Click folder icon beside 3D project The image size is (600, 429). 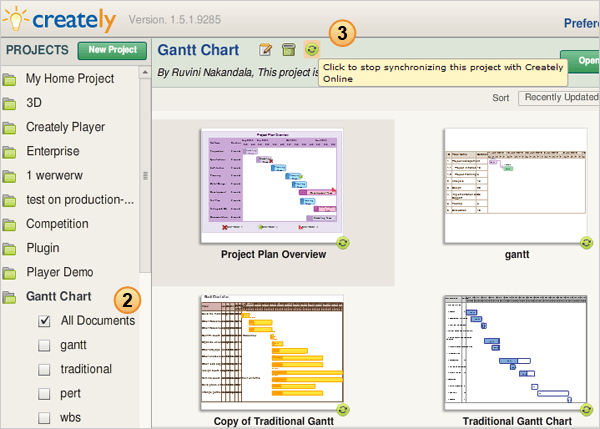point(9,104)
